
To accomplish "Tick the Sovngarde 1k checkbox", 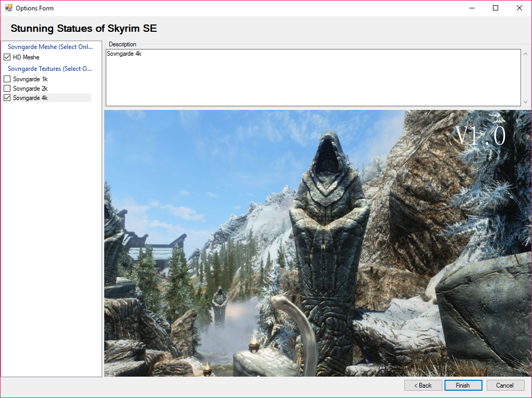I will (7, 79).
